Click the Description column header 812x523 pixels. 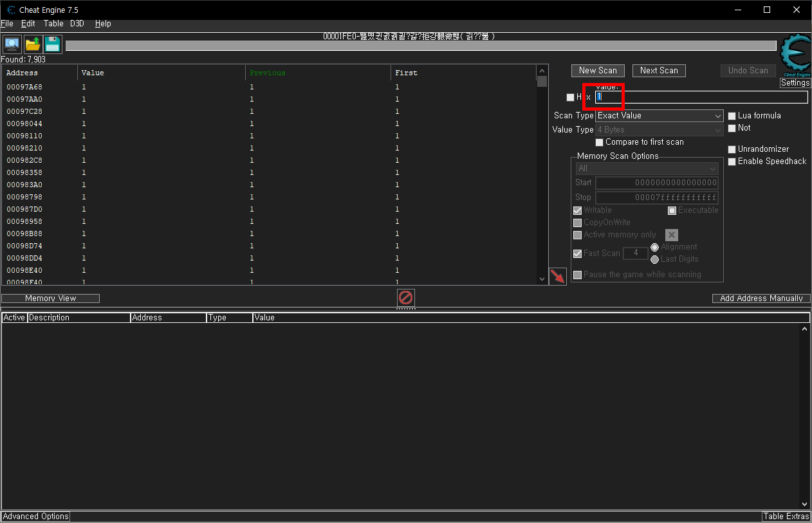point(78,318)
